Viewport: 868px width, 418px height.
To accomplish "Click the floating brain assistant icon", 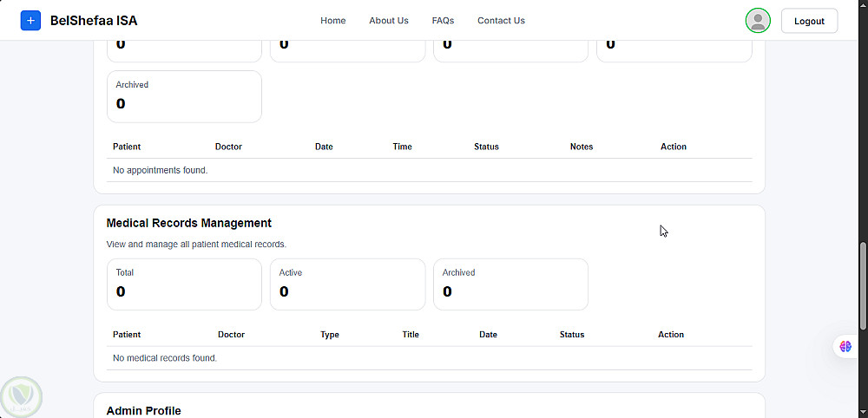I will [x=845, y=346].
